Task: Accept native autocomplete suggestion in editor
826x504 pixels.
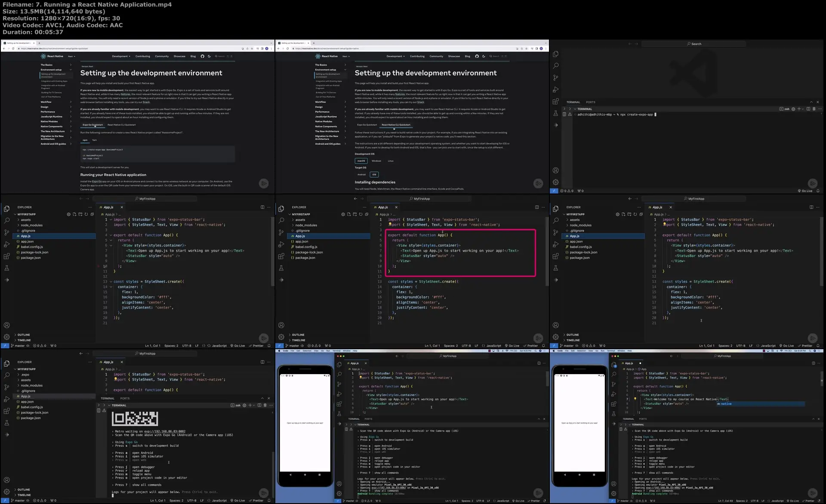Action: click(760, 404)
